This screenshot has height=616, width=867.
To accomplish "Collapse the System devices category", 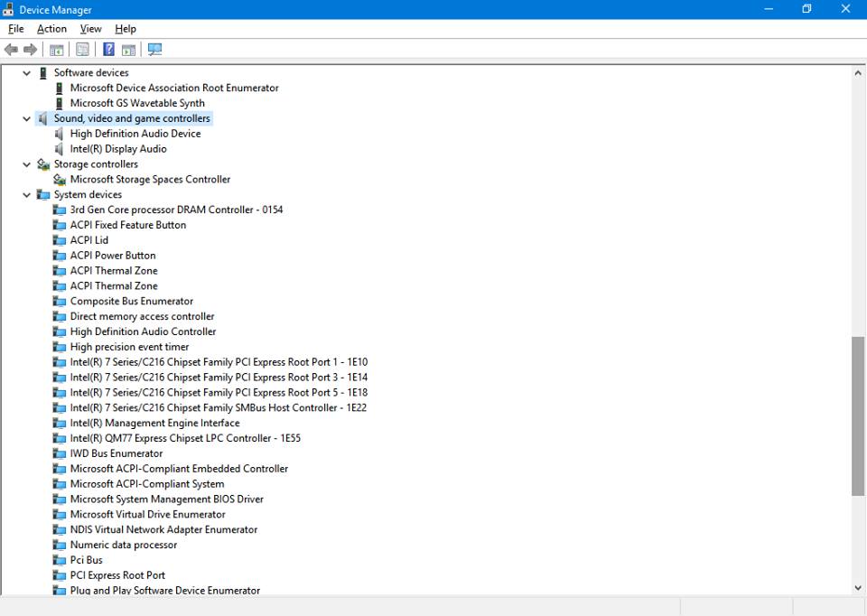I will pos(26,194).
